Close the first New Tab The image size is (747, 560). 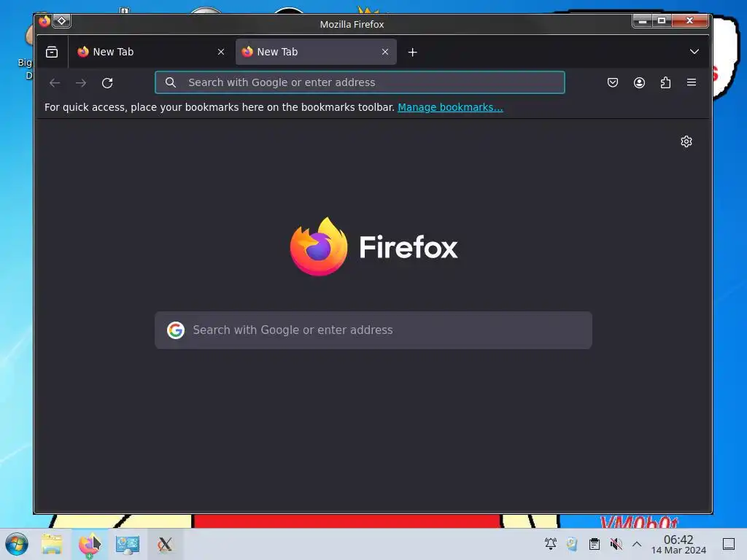tap(221, 52)
